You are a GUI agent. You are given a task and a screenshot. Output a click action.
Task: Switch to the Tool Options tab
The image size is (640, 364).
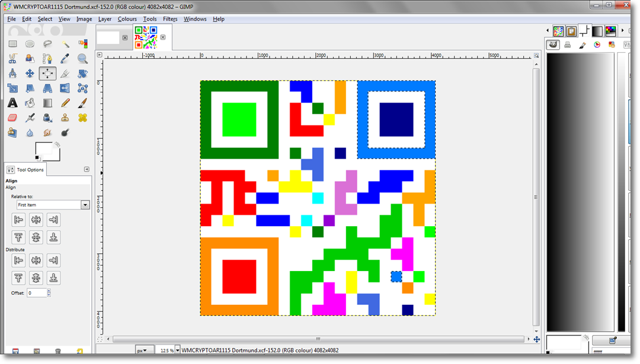[x=25, y=169]
